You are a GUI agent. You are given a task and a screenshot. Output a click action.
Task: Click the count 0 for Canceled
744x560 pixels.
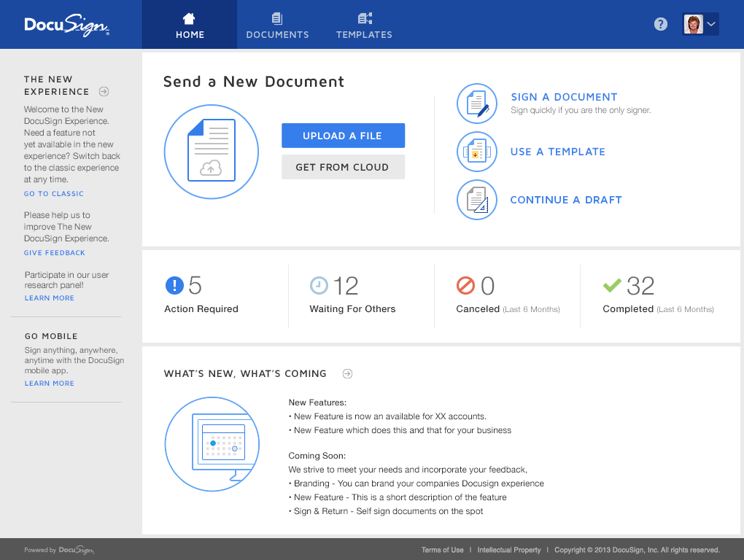(487, 286)
